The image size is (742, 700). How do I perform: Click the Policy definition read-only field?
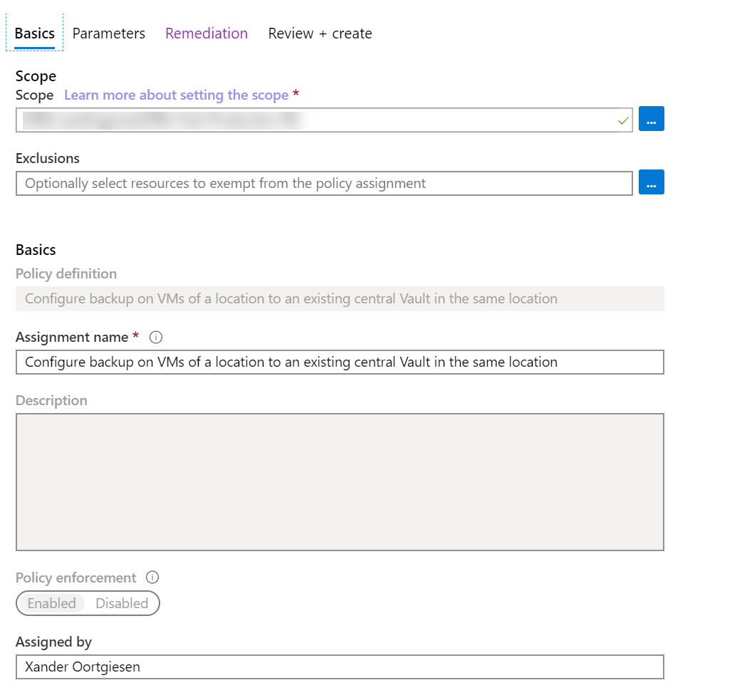point(339,298)
